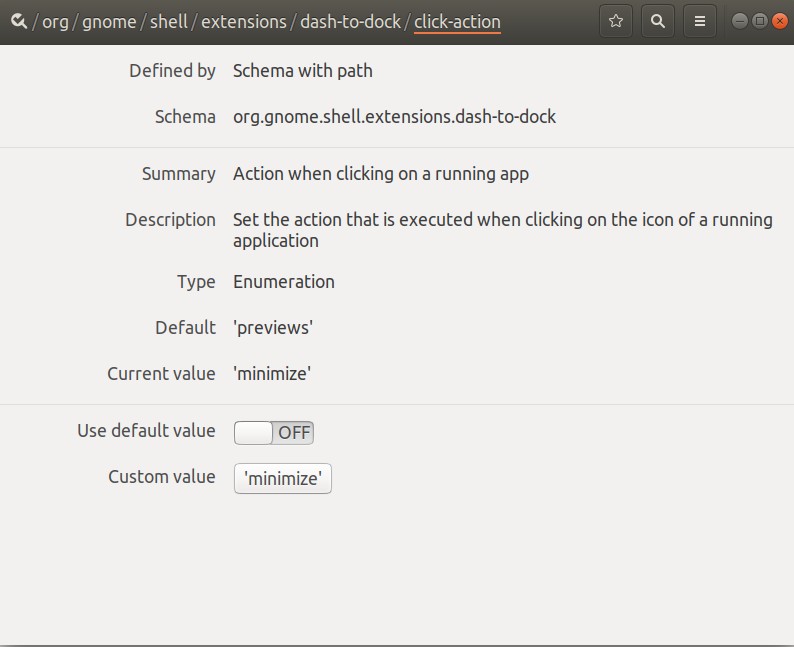Click the Default value 'previews' text
The image size is (794, 647).
pos(273,328)
